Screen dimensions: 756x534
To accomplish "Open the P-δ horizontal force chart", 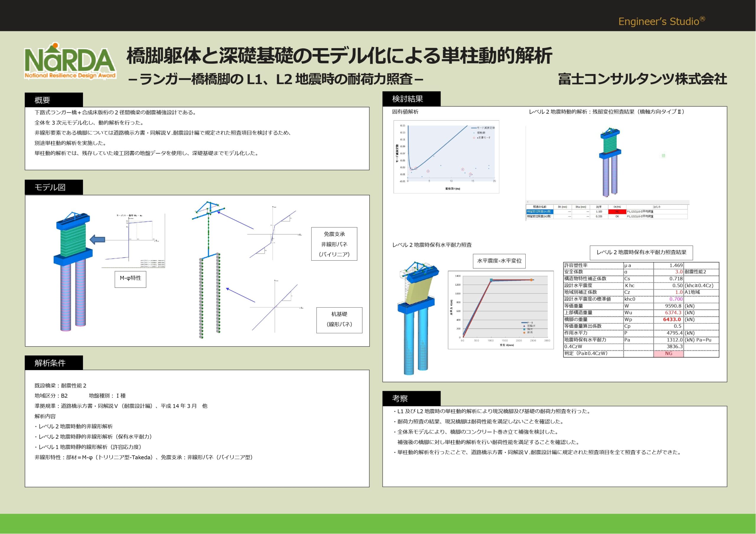I will (501, 310).
